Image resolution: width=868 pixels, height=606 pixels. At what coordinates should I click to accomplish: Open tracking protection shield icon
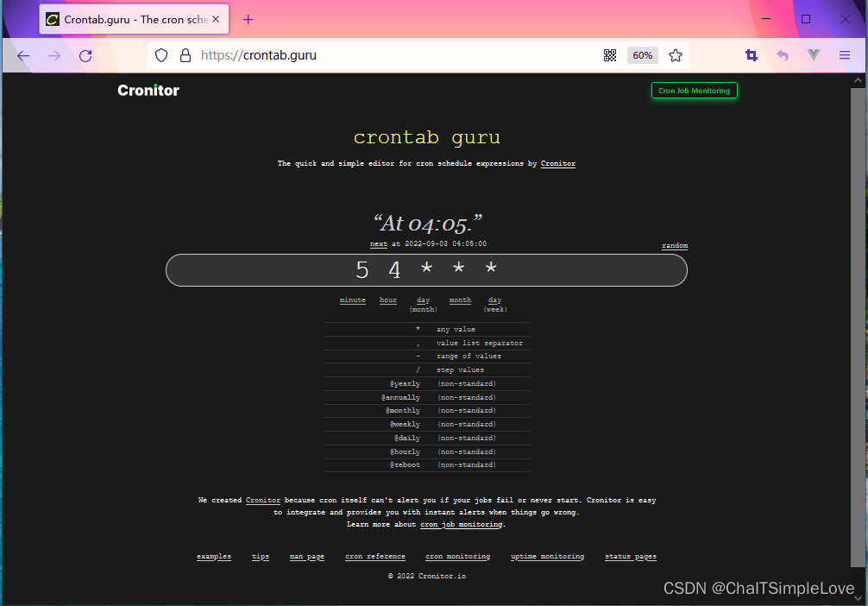(x=161, y=55)
